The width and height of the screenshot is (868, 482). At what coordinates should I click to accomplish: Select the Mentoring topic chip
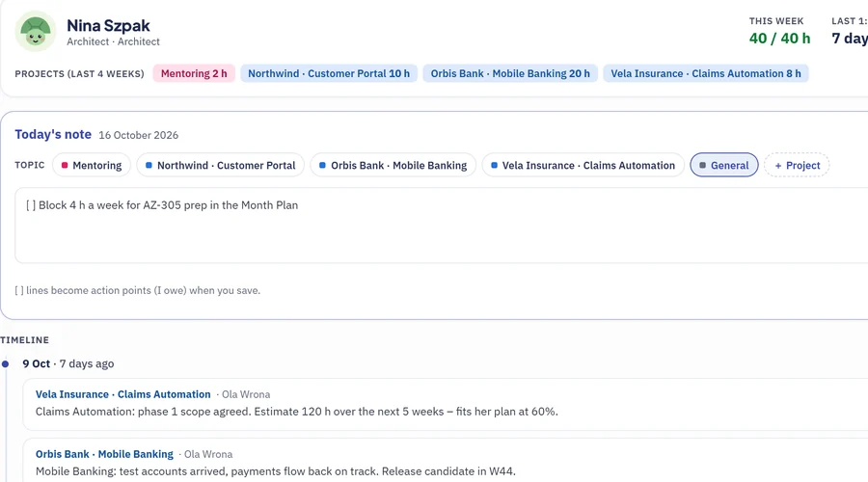92,165
